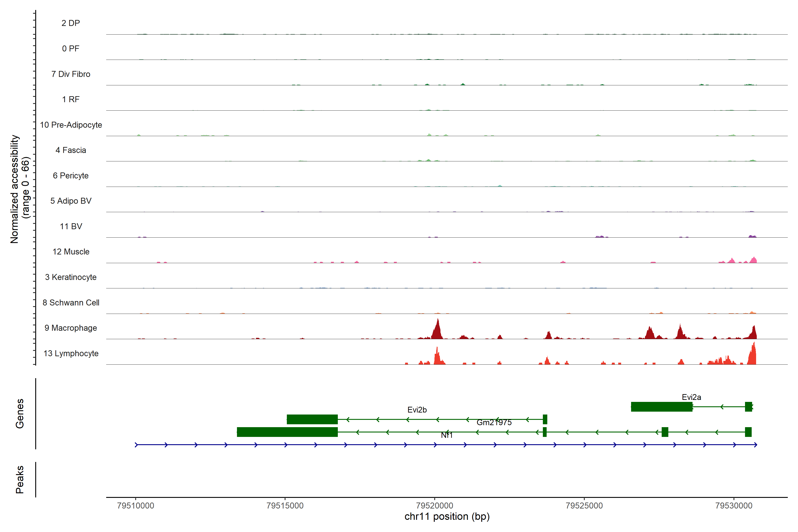
Task: Select the 9 Macrophage track label
Action: pos(70,328)
